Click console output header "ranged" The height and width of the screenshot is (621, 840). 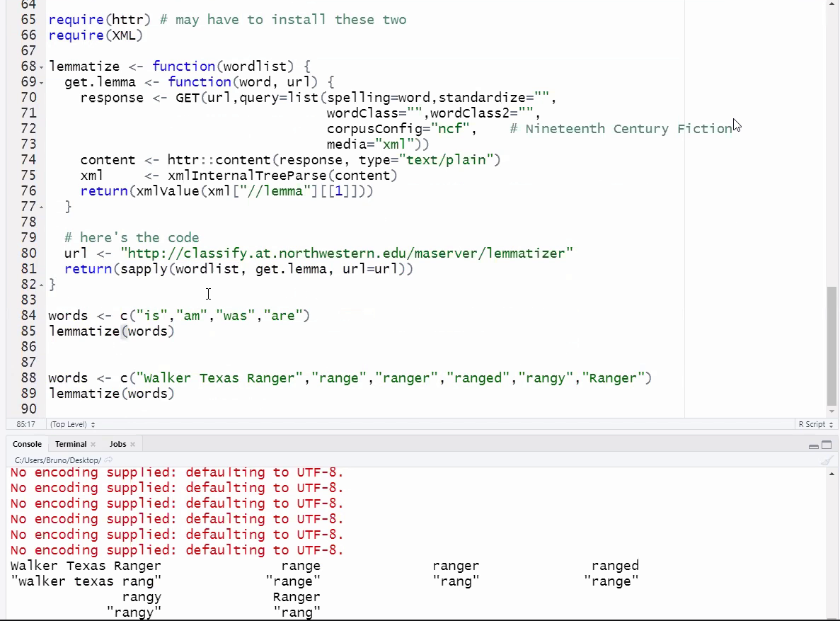(615, 566)
